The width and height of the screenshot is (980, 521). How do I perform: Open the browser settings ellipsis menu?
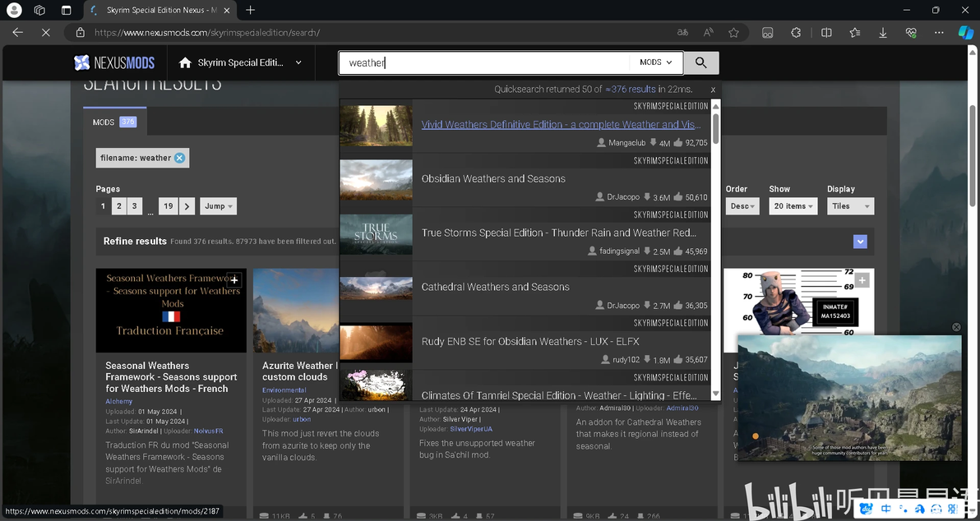pyautogui.click(x=939, y=33)
